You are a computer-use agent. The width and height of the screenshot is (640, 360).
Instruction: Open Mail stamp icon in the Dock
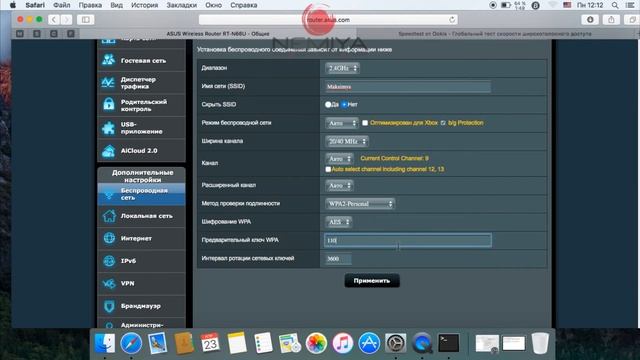[x=158, y=343]
